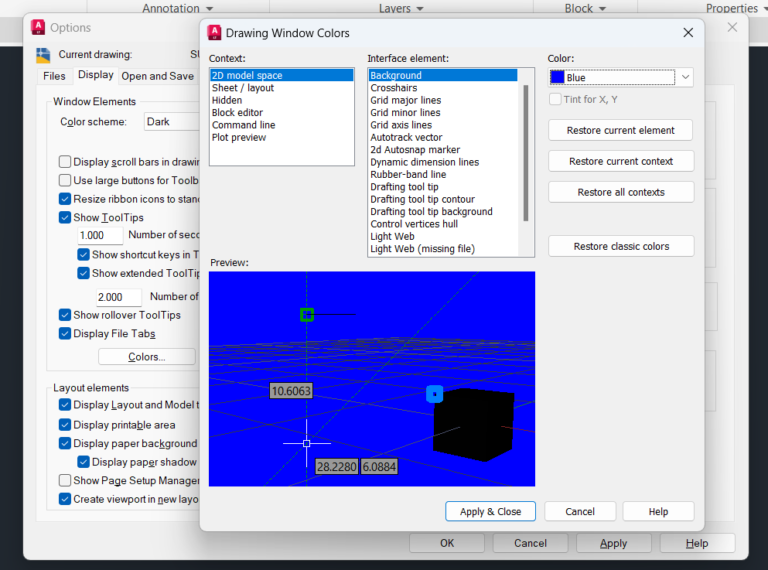Toggle Display paper background
This screenshot has height=570, width=768.
[x=65, y=443]
